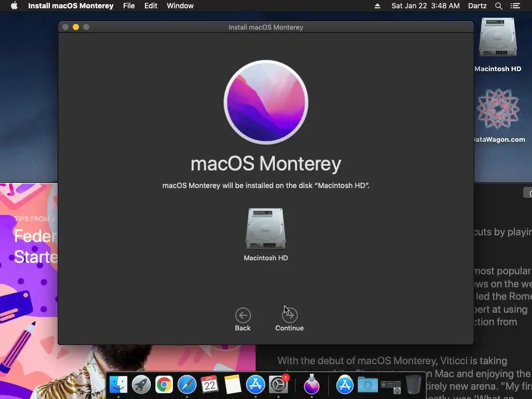Open Spotlight search magnifier icon
The width and height of the screenshot is (532, 399).
point(498,6)
